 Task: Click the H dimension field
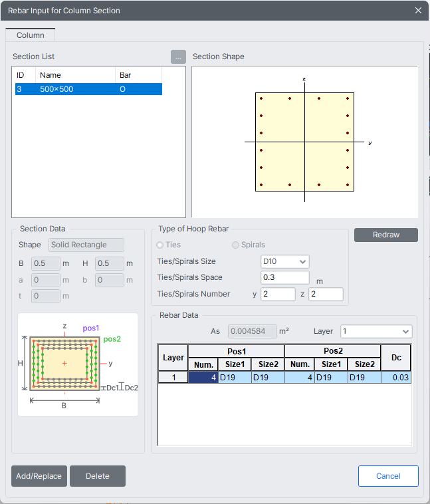(x=110, y=263)
